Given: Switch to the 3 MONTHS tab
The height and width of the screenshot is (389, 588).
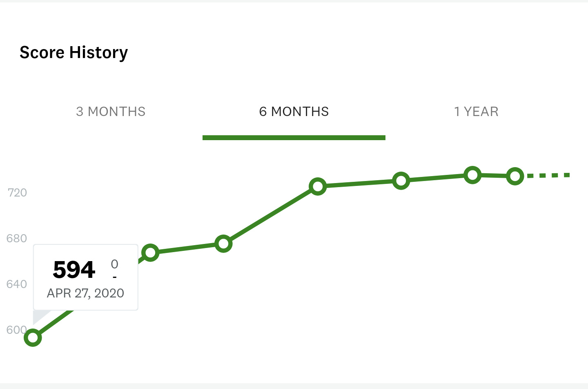Looking at the screenshot, I should click(111, 112).
